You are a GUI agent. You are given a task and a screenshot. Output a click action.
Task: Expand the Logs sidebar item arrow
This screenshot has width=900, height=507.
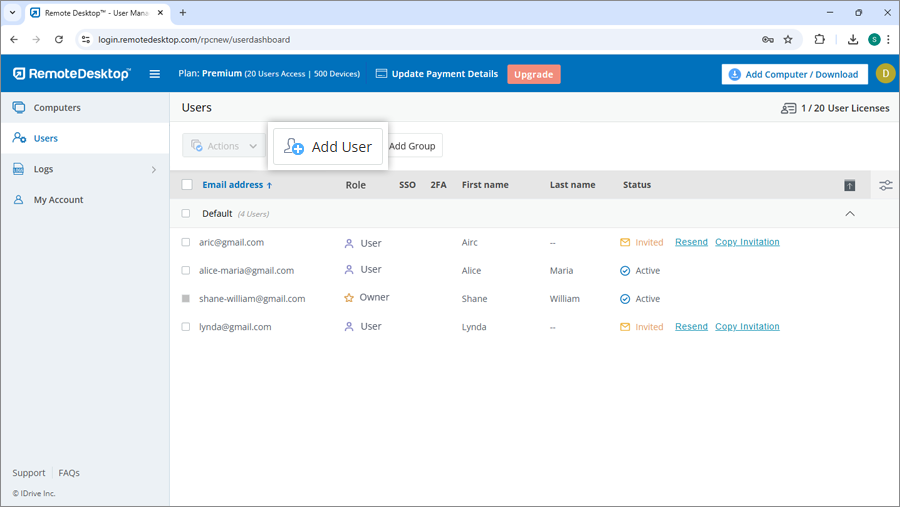click(153, 170)
